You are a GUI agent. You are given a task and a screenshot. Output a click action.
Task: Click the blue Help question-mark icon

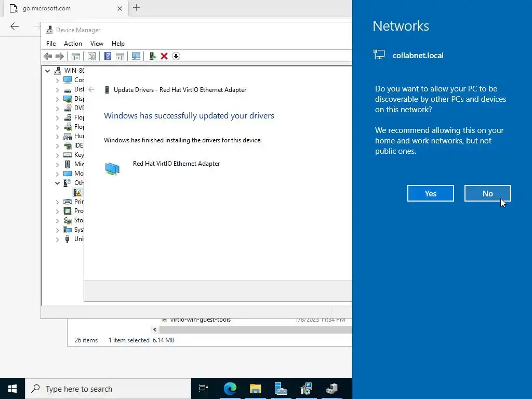click(108, 56)
